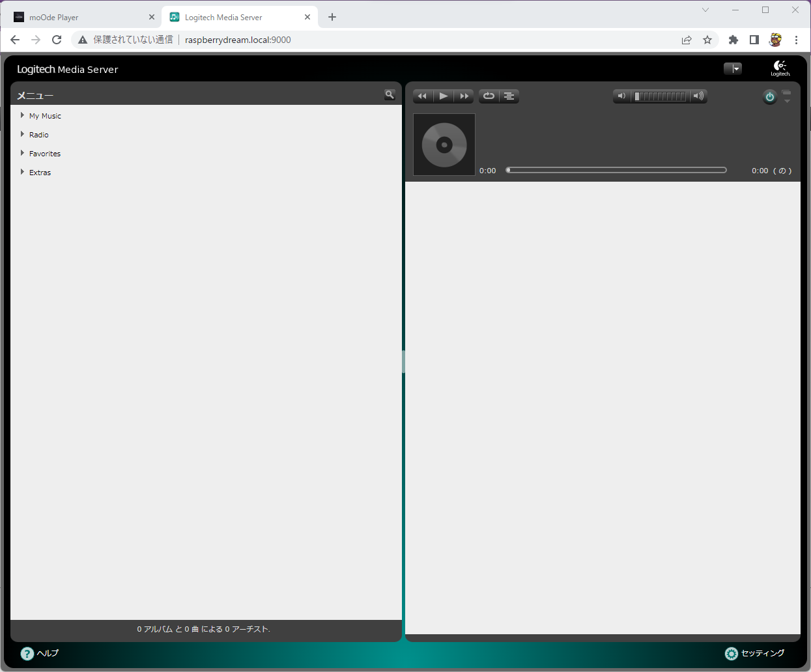Expand the My Music tree arrow

point(22,115)
